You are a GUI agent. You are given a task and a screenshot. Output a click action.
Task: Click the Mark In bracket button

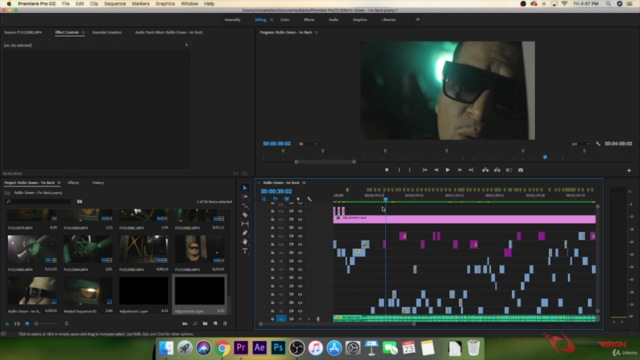[399, 170]
